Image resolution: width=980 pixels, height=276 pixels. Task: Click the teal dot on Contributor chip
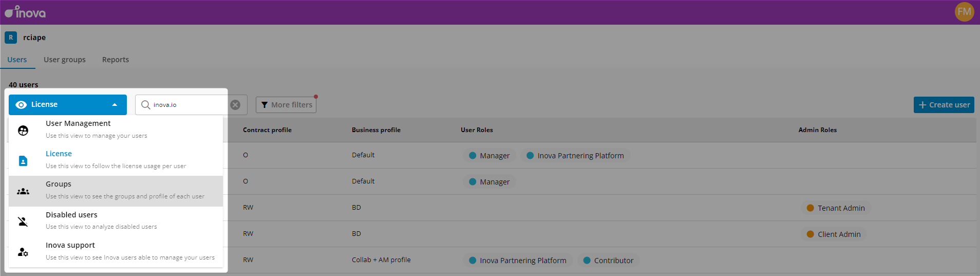point(587,261)
